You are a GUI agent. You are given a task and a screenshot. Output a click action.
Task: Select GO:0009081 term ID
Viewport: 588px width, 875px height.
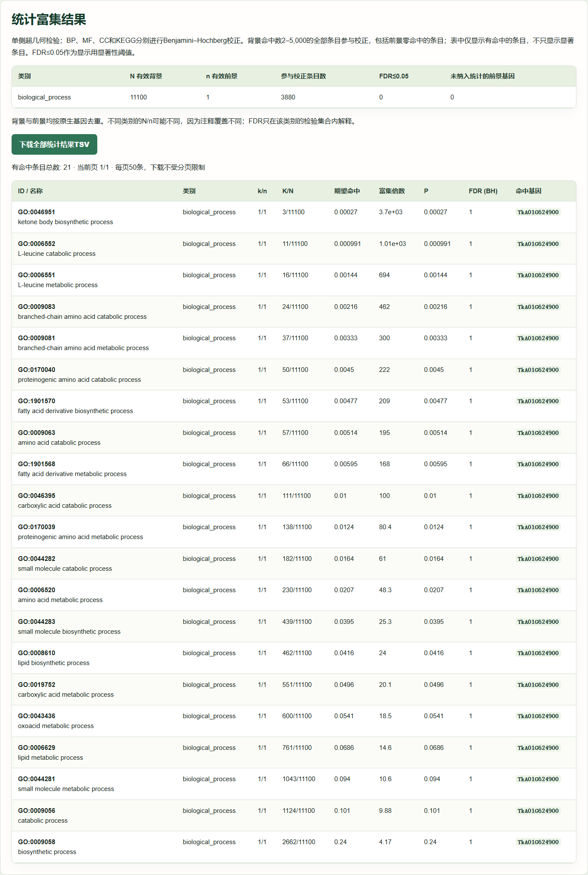click(36, 338)
